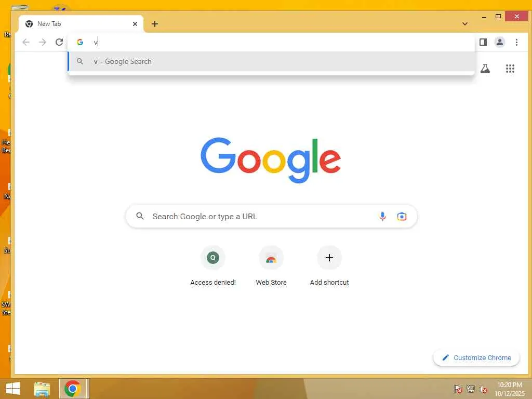Image resolution: width=532 pixels, height=399 pixels.
Task: Search by image with the camera icon
Action: [x=402, y=216]
